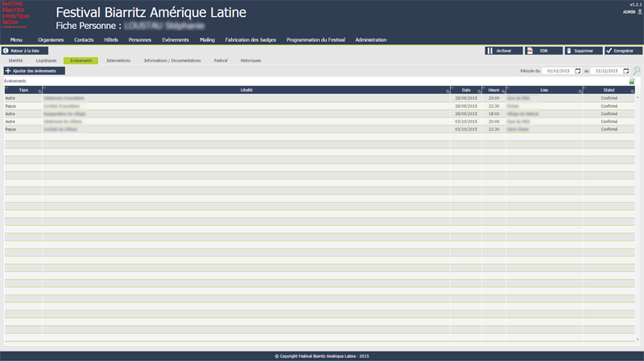Open the Personnes menu
Viewport: 644px width, 362px height.
tap(140, 39)
